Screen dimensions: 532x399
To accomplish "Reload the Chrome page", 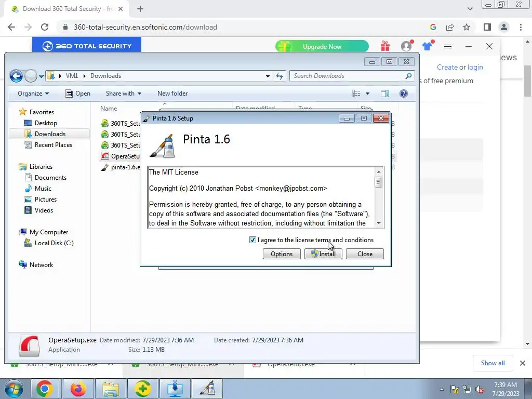I will point(45,27).
